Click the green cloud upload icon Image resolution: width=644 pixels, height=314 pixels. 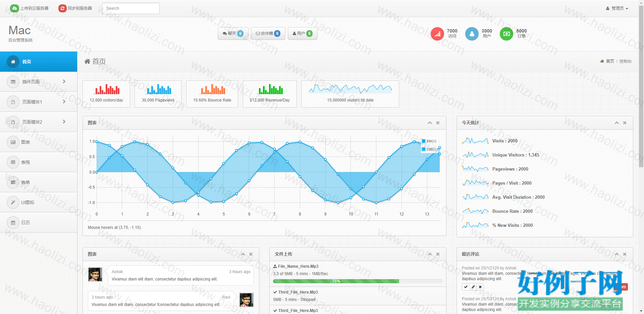14,8
